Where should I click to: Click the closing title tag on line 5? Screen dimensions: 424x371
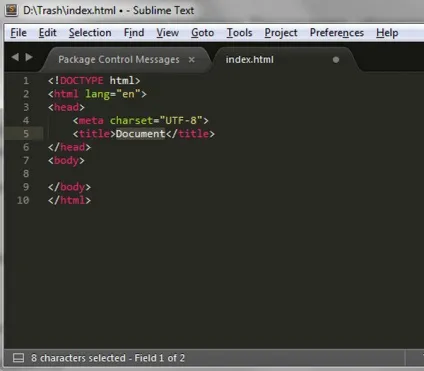pyautogui.click(x=190, y=134)
